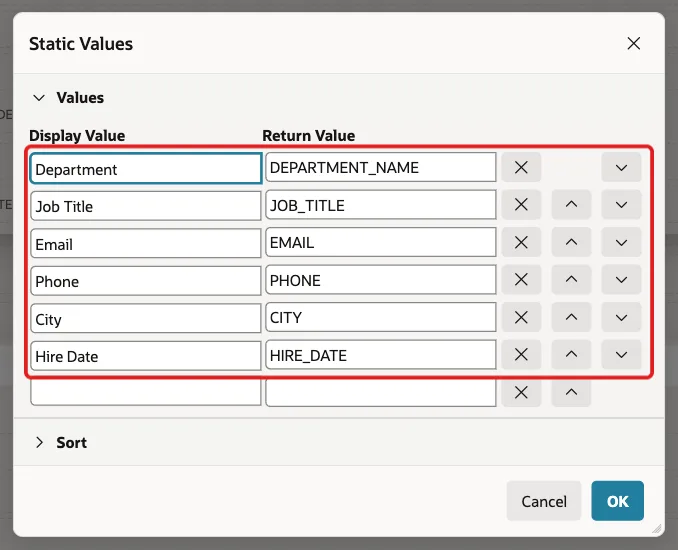The height and width of the screenshot is (550, 678).
Task: Click the Display Value column header
Action: pyautogui.click(x=77, y=136)
